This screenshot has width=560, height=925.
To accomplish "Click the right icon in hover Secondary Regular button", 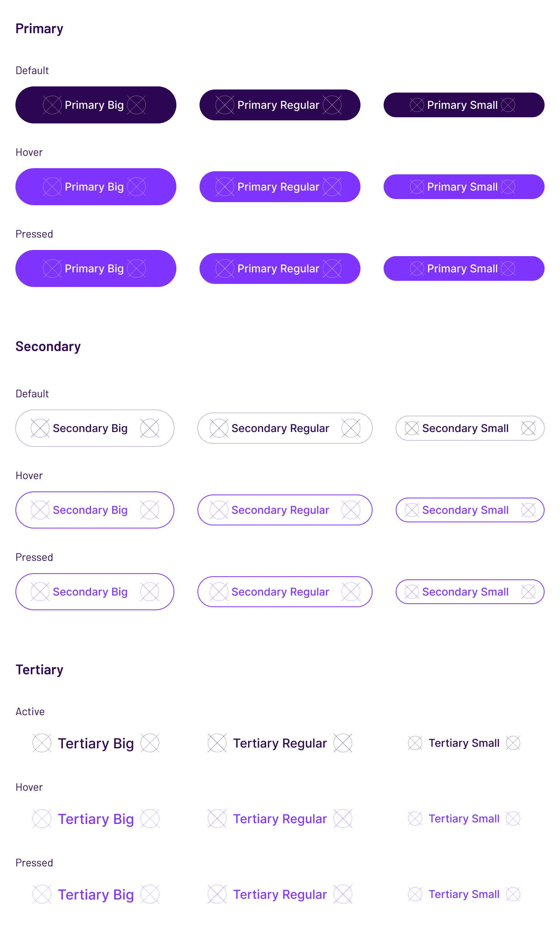I will (x=351, y=510).
